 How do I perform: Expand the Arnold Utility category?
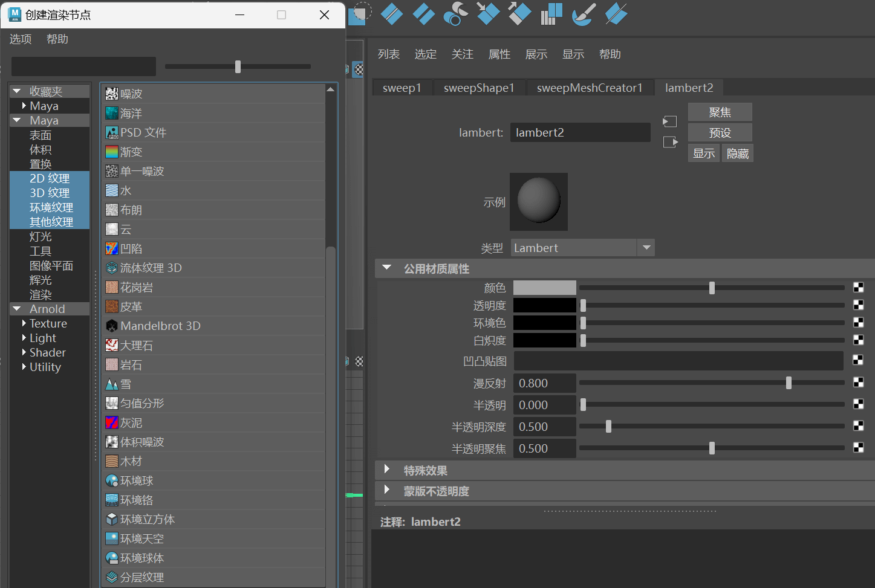pos(24,367)
